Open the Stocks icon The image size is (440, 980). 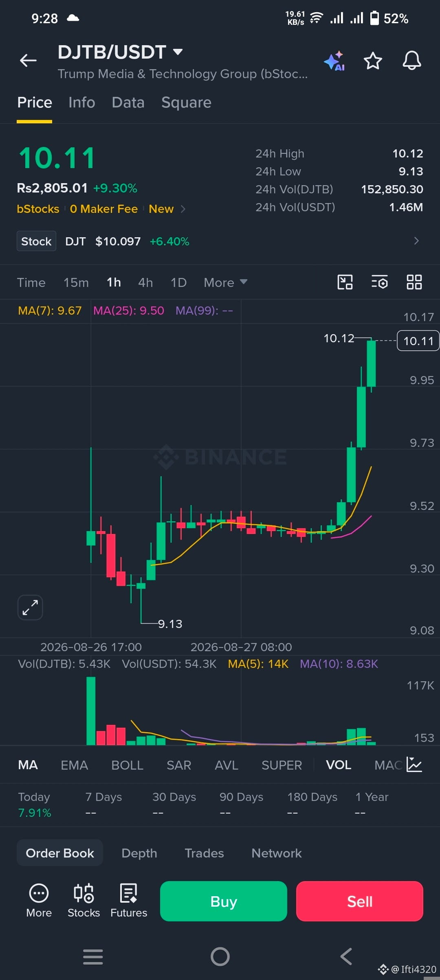point(84,901)
